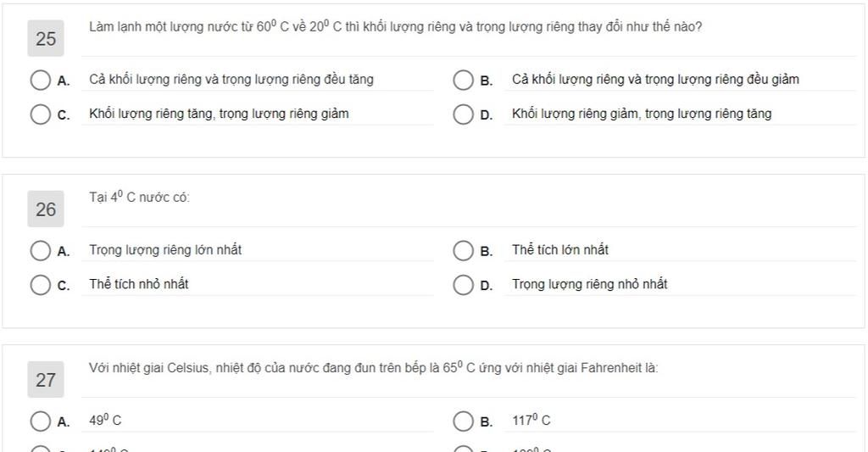Select answer B '117° C' in question 27
The width and height of the screenshot is (868, 452).
coord(463,421)
